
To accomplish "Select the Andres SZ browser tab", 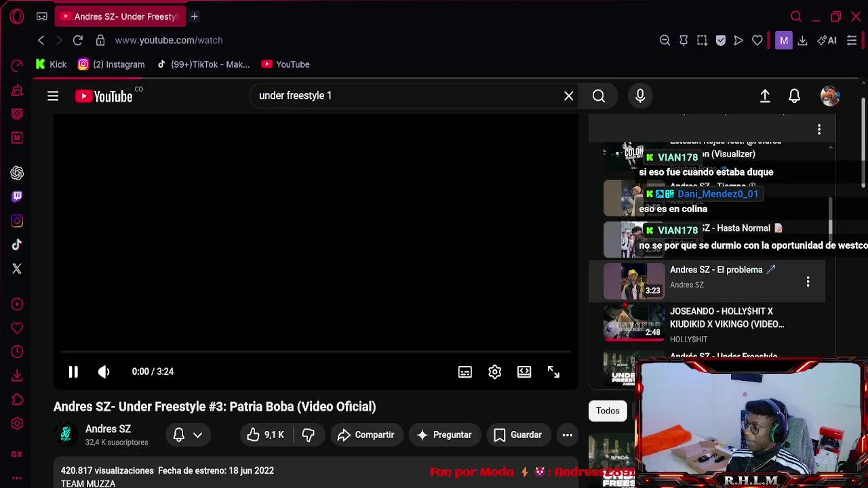I will pos(119,16).
